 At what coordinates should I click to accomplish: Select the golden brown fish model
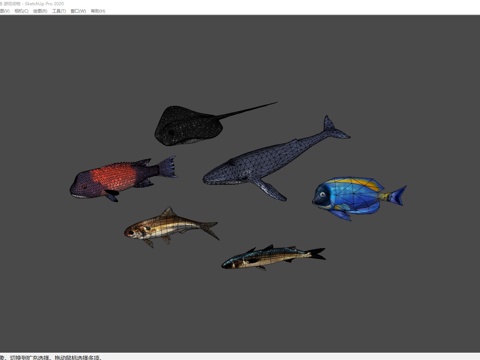pos(171,227)
